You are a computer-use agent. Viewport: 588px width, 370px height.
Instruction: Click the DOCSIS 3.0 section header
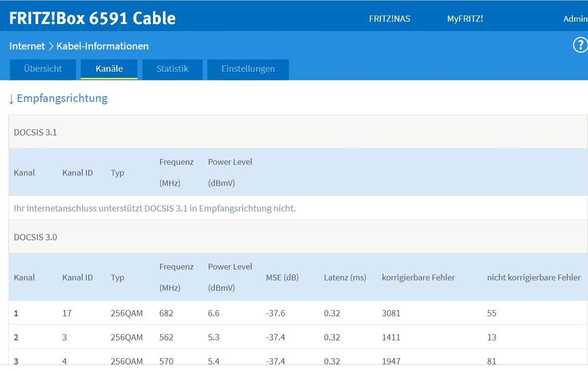35,237
